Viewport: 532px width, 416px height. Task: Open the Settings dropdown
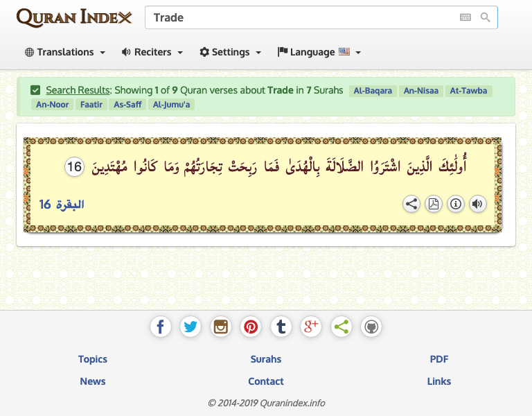pyautogui.click(x=231, y=52)
